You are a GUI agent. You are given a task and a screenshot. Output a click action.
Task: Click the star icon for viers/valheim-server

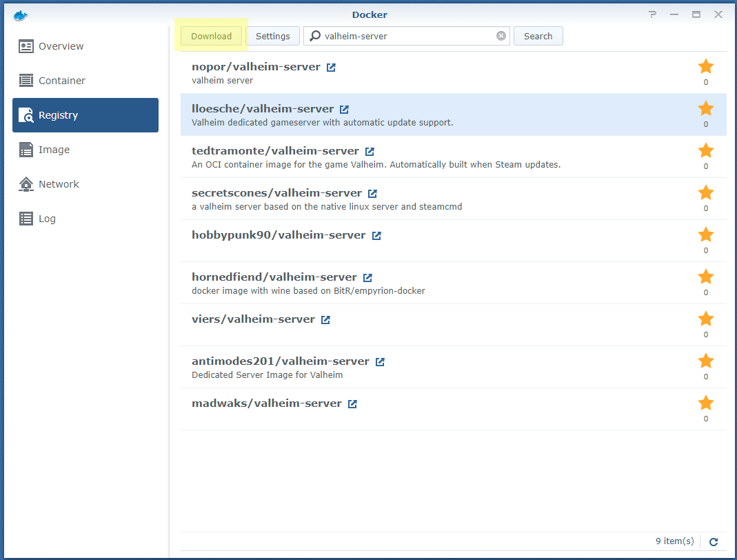[705, 319]
